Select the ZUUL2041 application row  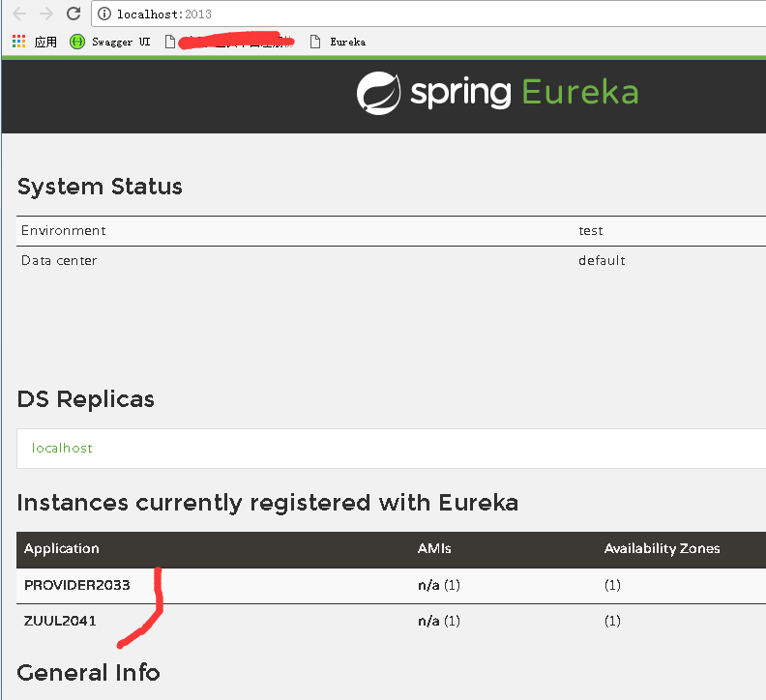point(60,621)
